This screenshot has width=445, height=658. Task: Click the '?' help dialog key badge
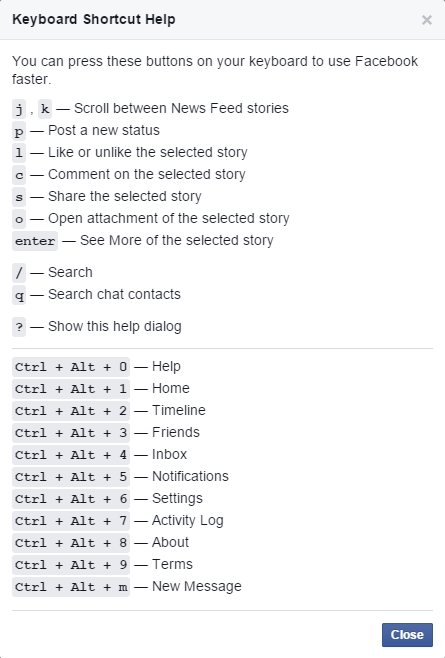(x=19, y=327)
